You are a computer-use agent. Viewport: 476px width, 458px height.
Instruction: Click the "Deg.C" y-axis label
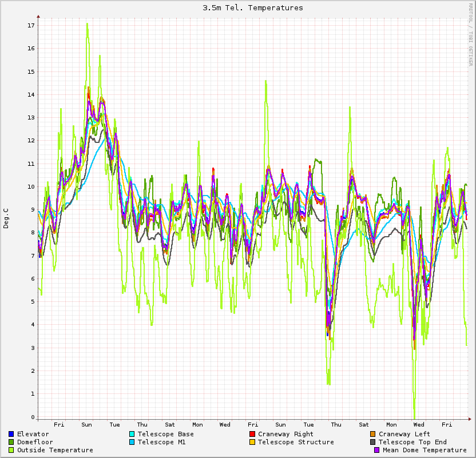point(6,218)
